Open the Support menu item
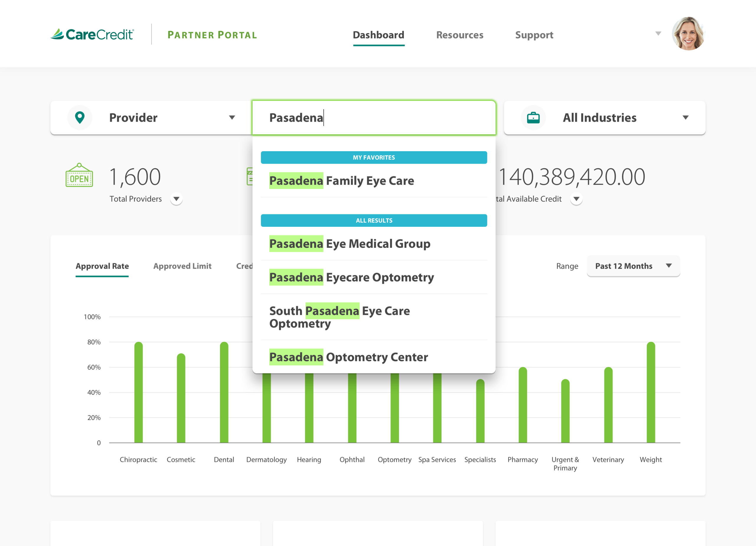Screen dimensions: 756x546 point(534,35)
